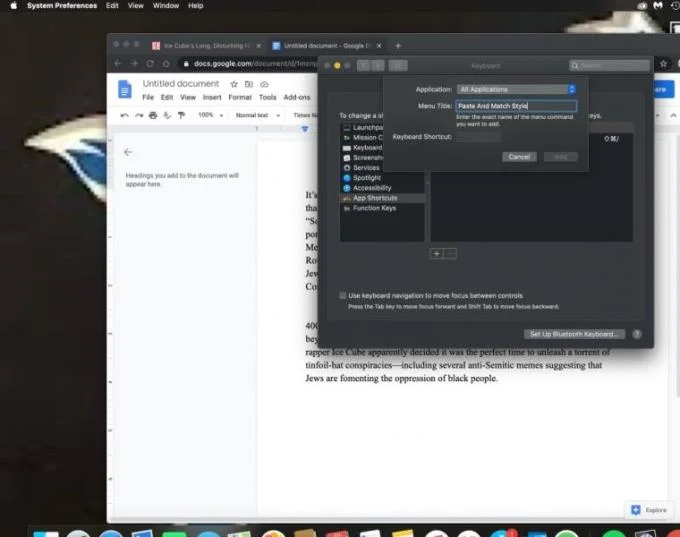Click Set Up Bluetooth Keyboard button
Screen dimensions: 680x537
574,334
